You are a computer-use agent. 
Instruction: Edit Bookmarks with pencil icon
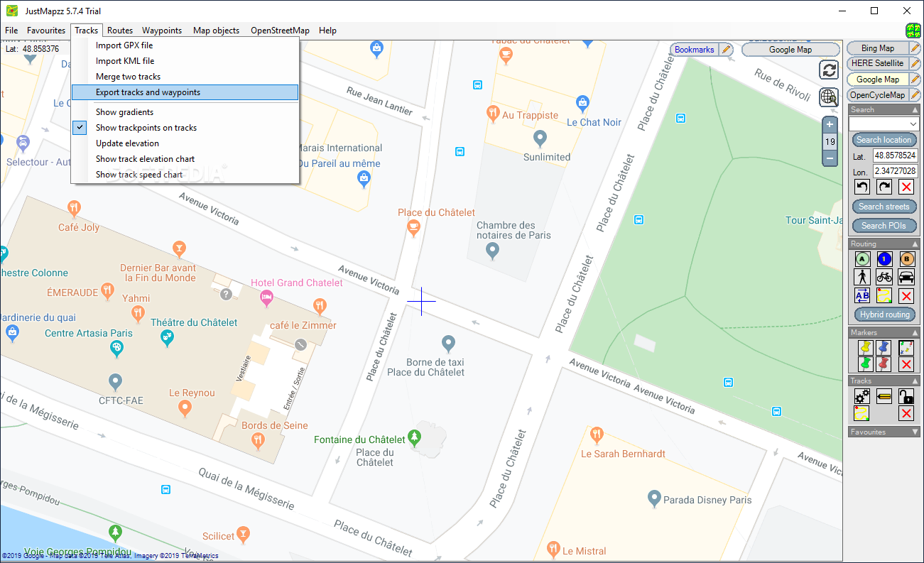(x=726, y=50)
